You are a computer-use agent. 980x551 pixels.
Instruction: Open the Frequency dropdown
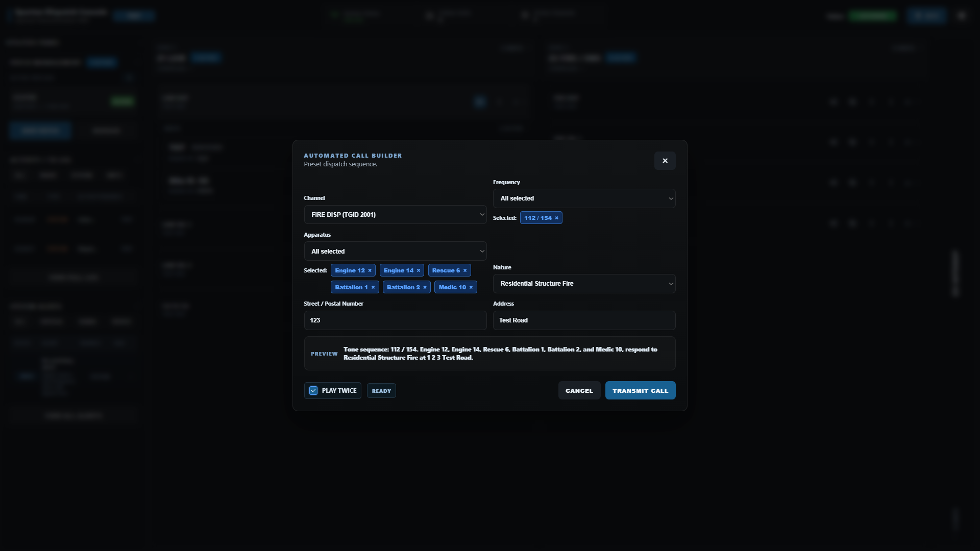[584, 198]
